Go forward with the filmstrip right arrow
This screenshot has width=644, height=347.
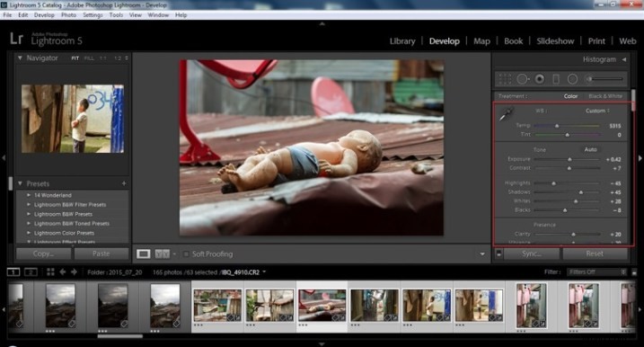click(x=74, y=272)
